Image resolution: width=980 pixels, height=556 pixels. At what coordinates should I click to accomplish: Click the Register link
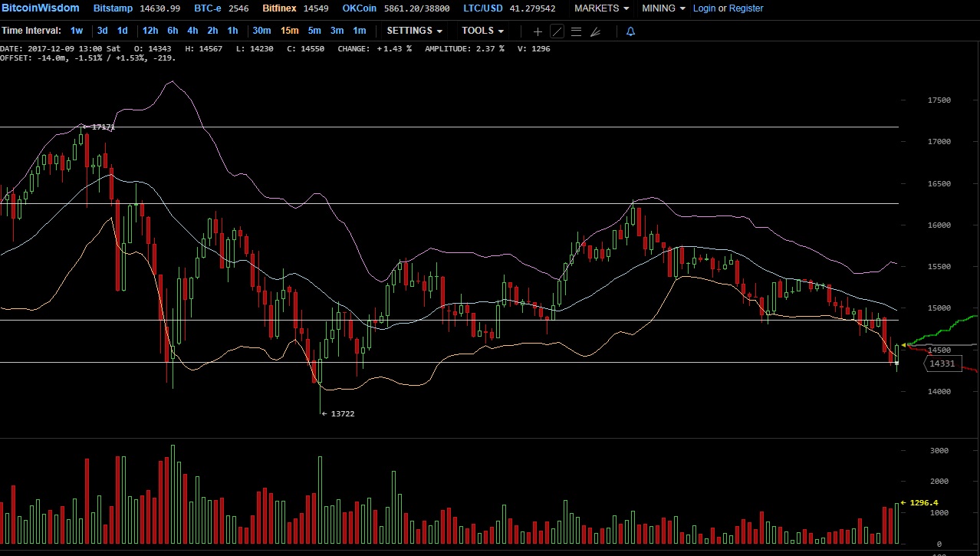[745, 8]
